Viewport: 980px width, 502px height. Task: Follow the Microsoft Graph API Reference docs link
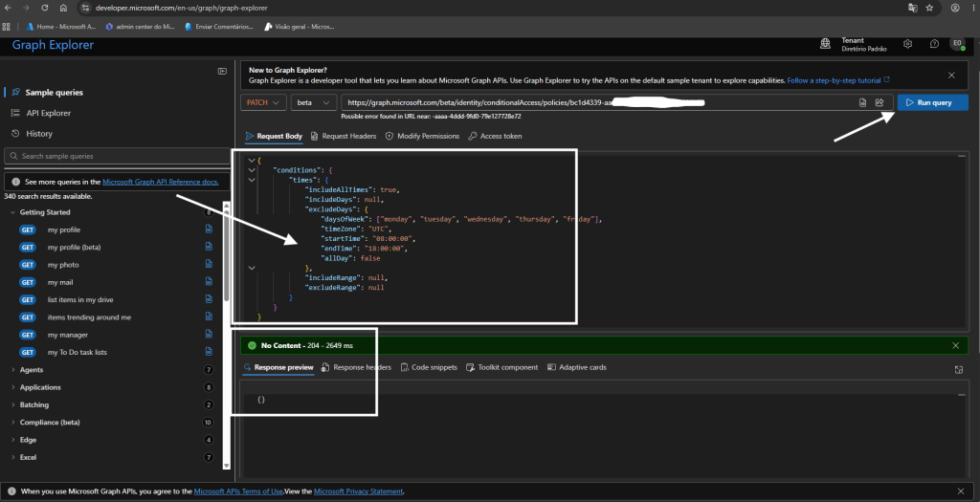161,182
